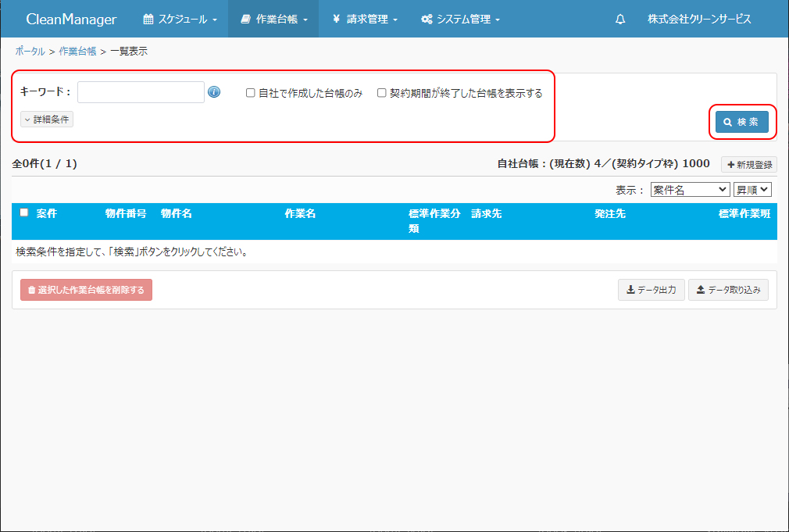Open the 作業台帳 menu
This screenshot has width=789, height=532.
pos(273,20)
